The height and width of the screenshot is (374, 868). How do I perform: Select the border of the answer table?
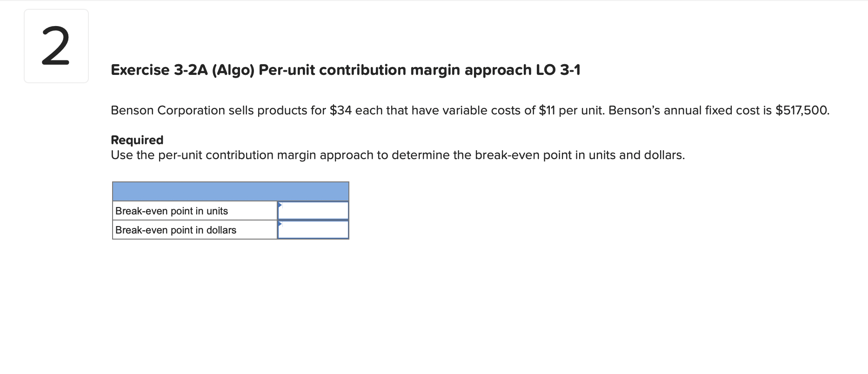[230, 239]
